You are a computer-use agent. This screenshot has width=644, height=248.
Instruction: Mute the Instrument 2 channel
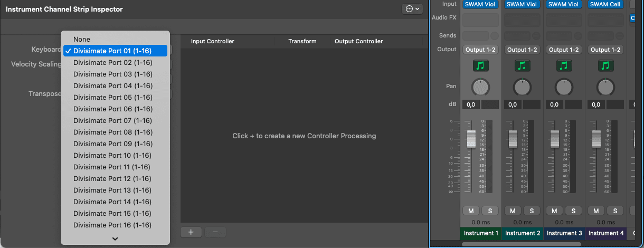point(513,211)
